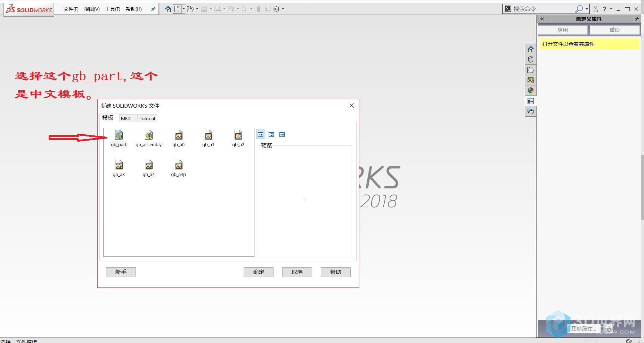The height and width of the screenshot is (343, 644).
Task: Expand the Options gear dropdown arrow
Action: 283,9
